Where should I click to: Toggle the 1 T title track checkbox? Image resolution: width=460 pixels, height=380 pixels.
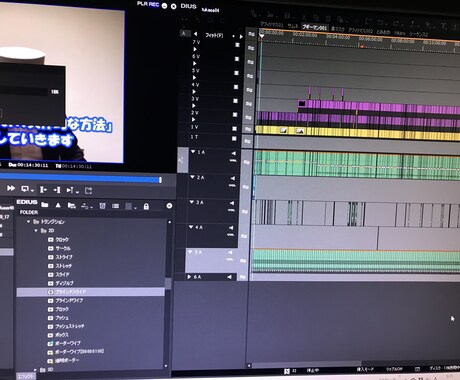point(234,138)
